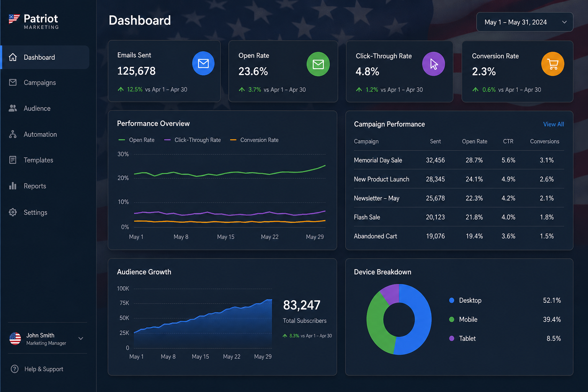The image size is (588, 392).
Task: Click the 28.7% open rate cell
Action: pyautogui.click(x=474, y=160)
